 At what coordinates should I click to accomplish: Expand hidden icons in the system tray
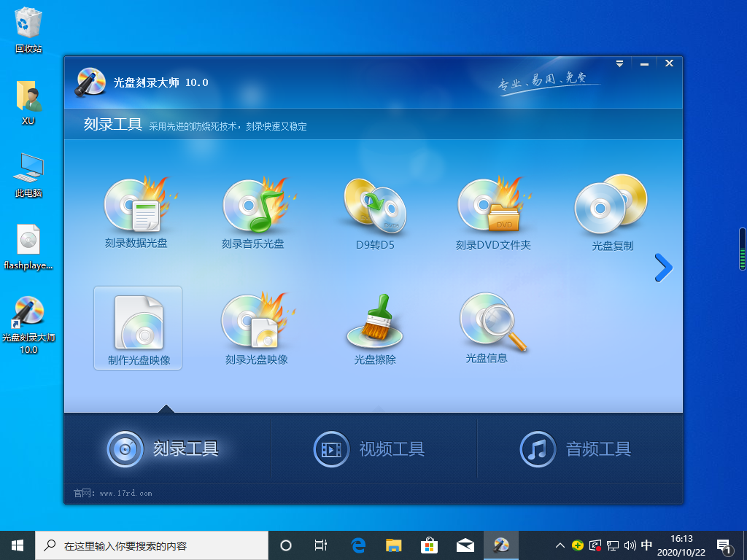560,545
